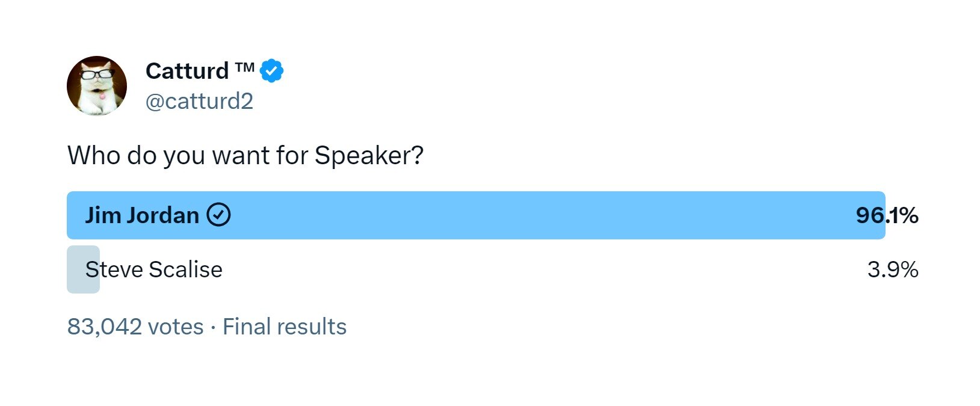Click the blue verified badge
980x406 pixels.
click(x=272, y=71)
